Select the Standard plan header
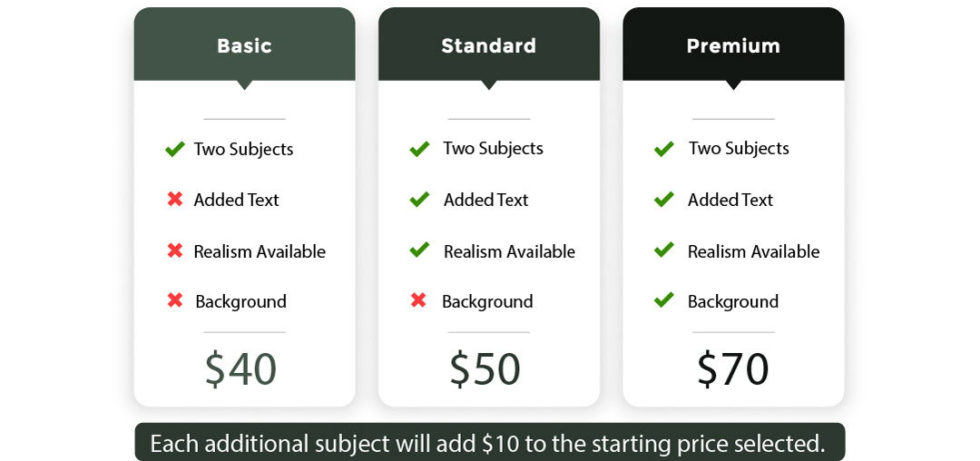This screenshot has width=980, height=461. coord(489,44)
